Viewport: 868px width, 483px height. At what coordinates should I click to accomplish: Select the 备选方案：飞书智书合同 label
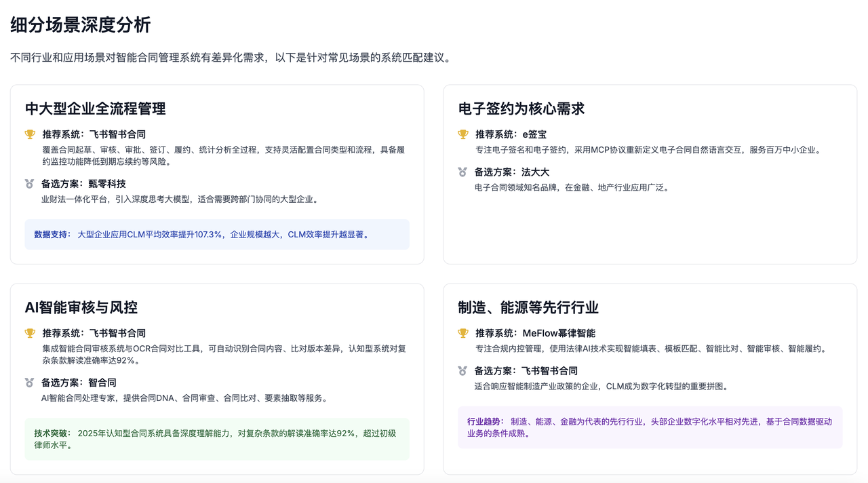coord(526,371)
